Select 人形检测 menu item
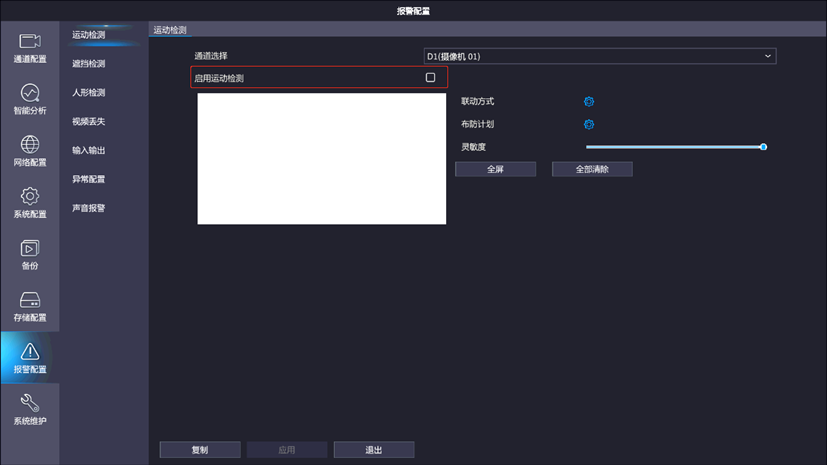This screenshot has height=465, width=827. [89, 93]
